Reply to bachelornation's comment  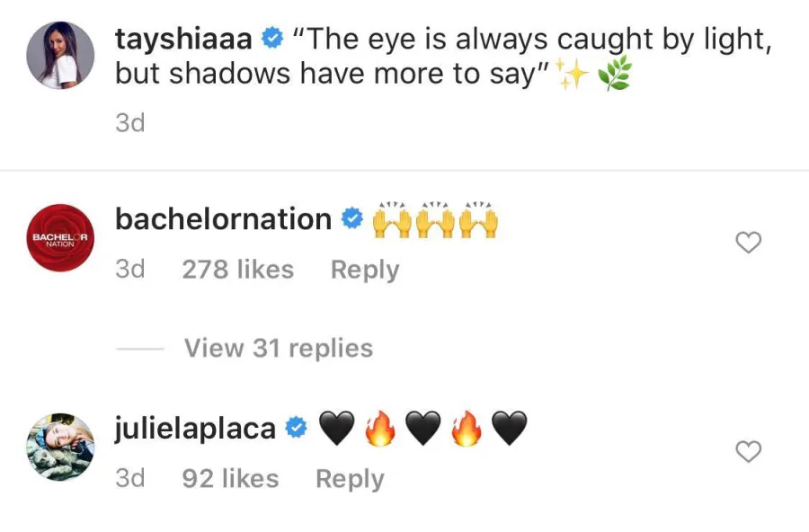tap(365, 270)
